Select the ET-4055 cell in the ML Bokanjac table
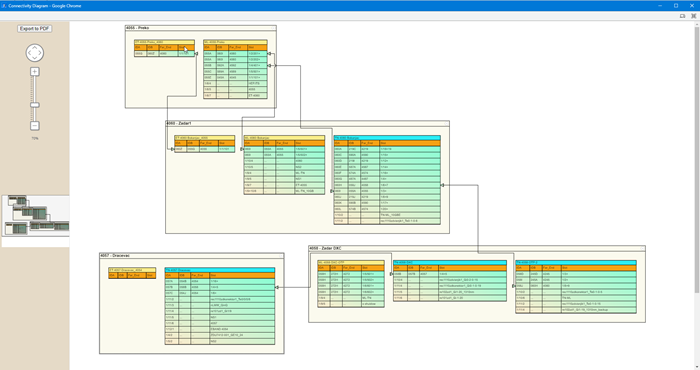Image resolution: width=700 pixels, height=370 pixels. pos(309,185)
